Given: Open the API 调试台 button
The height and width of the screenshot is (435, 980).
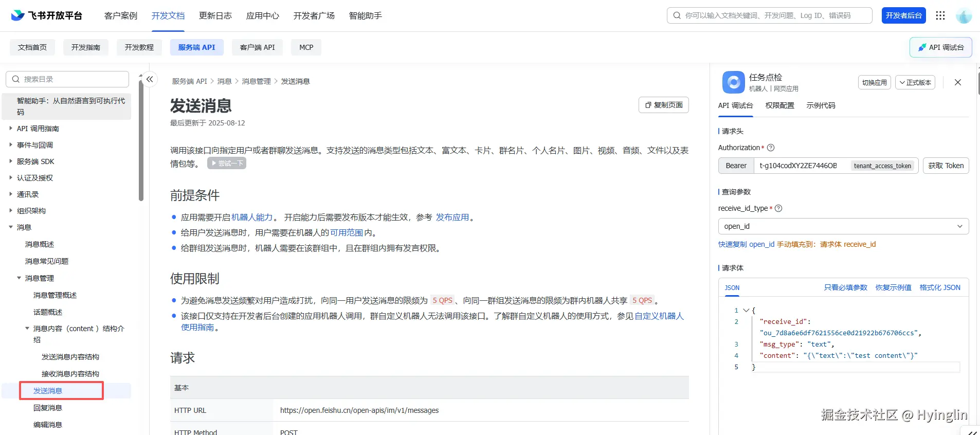Looking at the screenshot, I should point(941,47).
